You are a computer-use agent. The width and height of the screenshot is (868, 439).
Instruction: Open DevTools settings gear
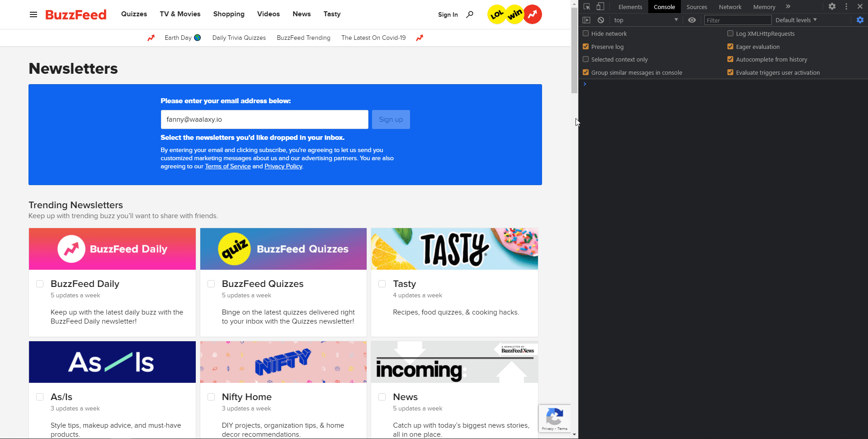[832, 7]
